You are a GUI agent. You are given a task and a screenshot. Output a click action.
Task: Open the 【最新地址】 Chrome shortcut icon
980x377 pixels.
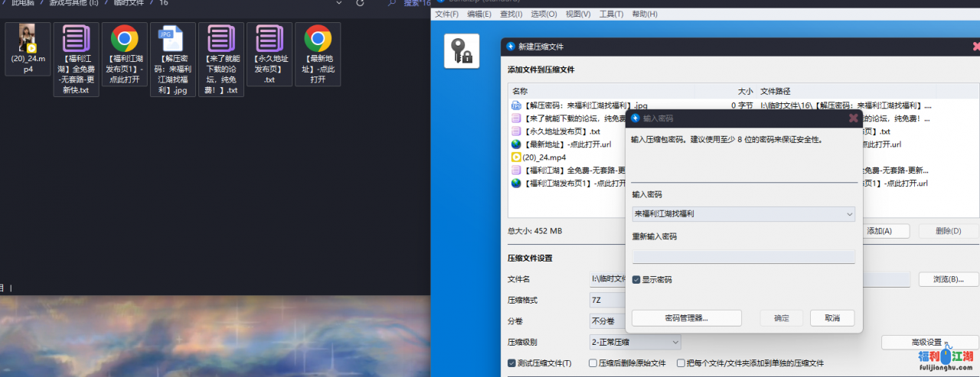318,38
